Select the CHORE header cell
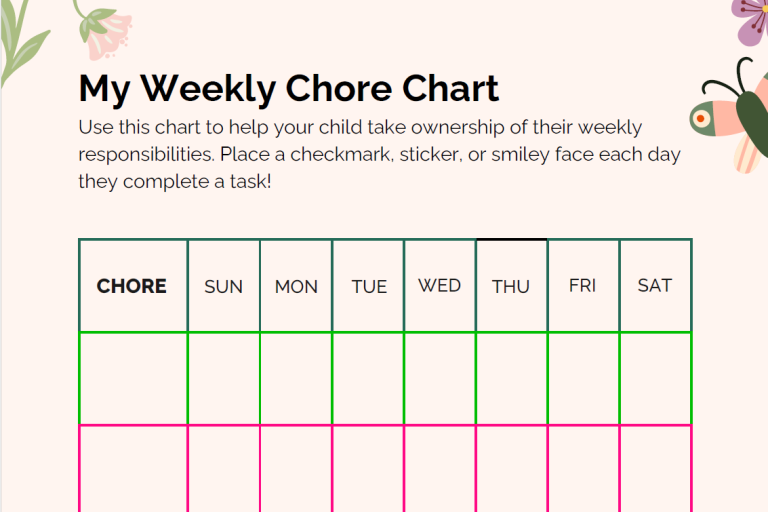Image resolution: width=768 pixels, height=512 pixels. [133, 286]
